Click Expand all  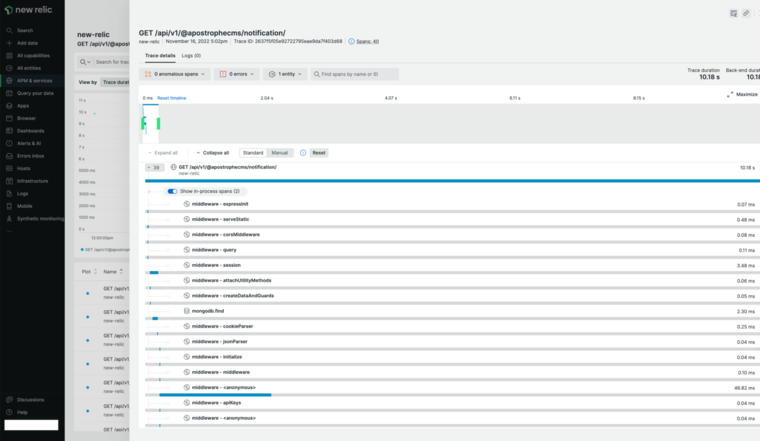click(163, 153)
